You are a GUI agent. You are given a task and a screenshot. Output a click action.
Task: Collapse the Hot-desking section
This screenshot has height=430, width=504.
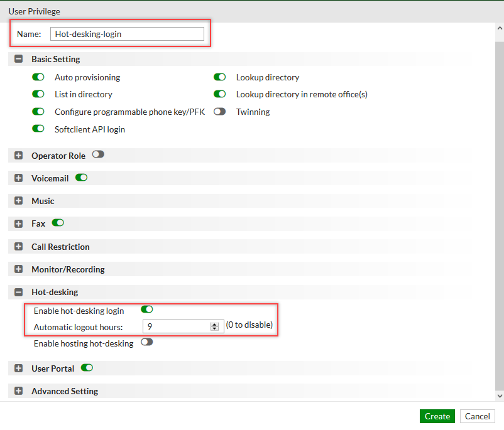click(18, 292)
